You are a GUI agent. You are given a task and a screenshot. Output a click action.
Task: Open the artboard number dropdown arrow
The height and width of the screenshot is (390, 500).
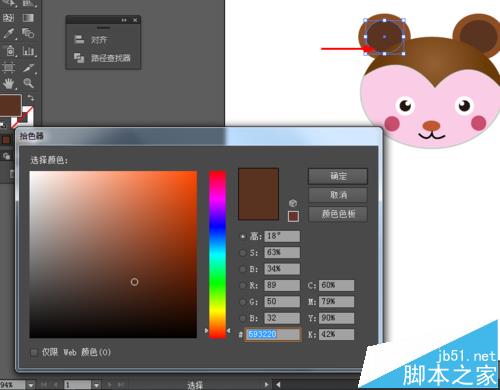pyautogui.click(x=96, y=385)
